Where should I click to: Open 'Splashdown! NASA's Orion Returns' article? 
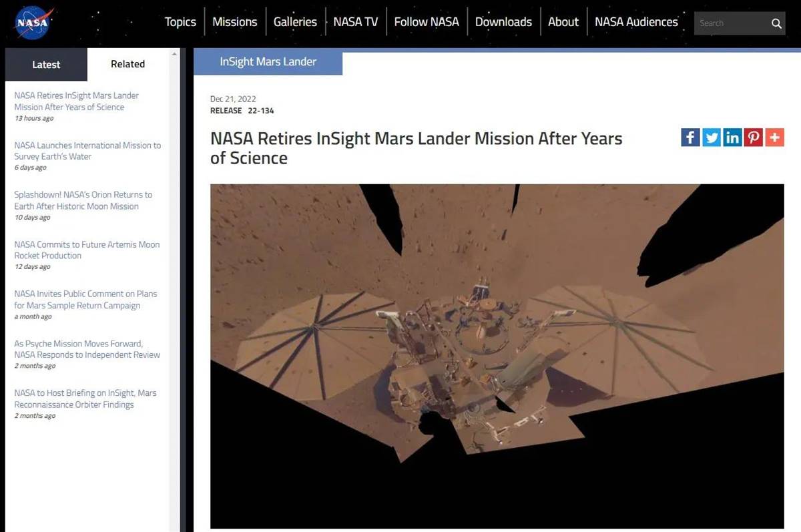point(83,200)
